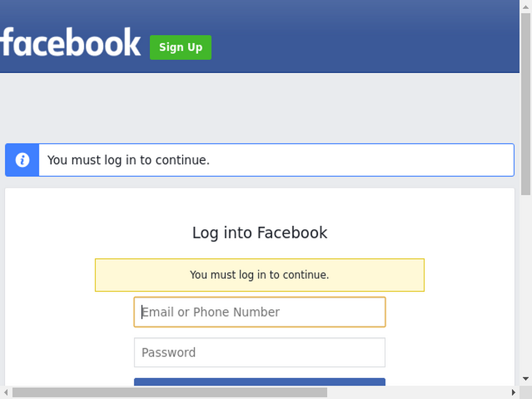Screen dimensions: 532x399
Task: Click the facebook logo in the header
Action: [x=70, y=42]
